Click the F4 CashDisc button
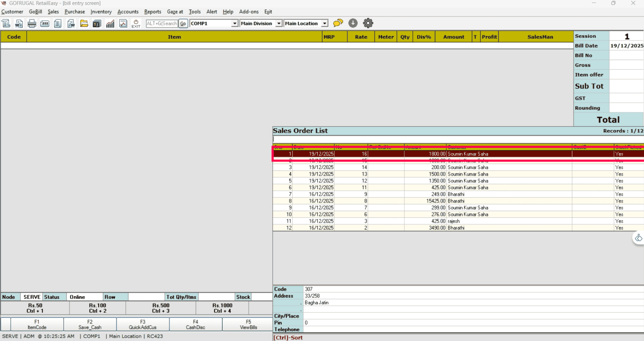644x341 pixels. [x=195, y=324]
